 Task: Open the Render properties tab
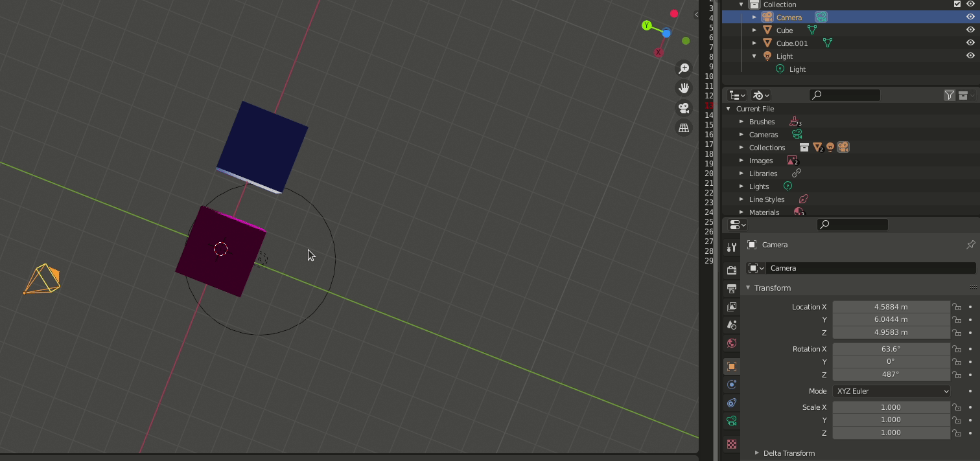pyautogui.click(x=732, y=270)
